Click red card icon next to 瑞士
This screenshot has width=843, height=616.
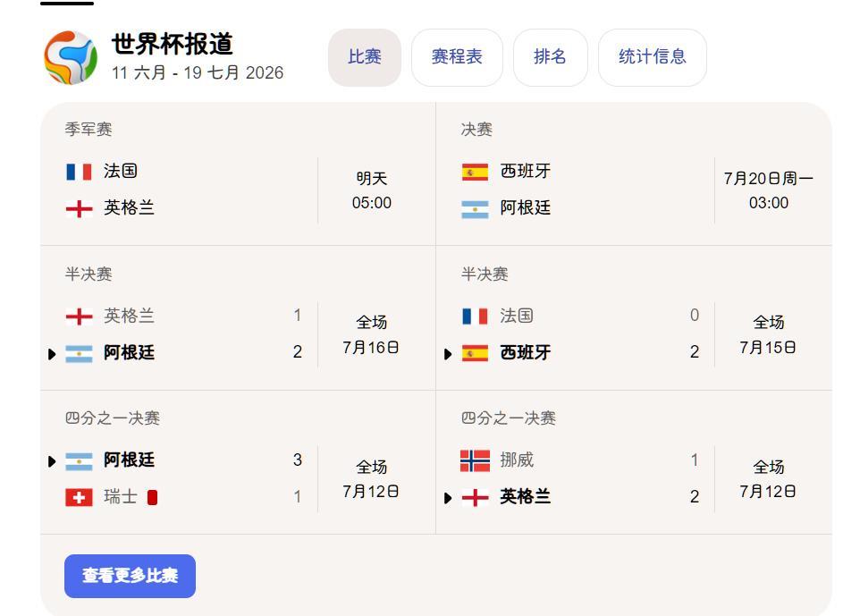[152, 497]
